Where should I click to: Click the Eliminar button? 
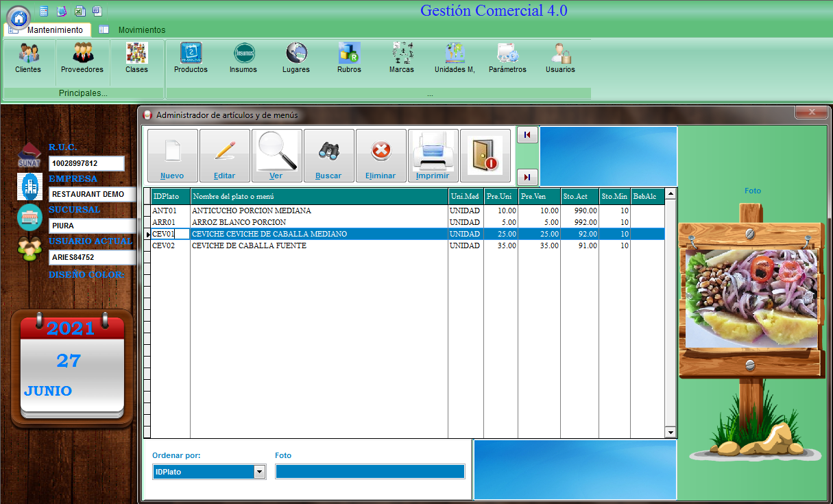point(381,156)
